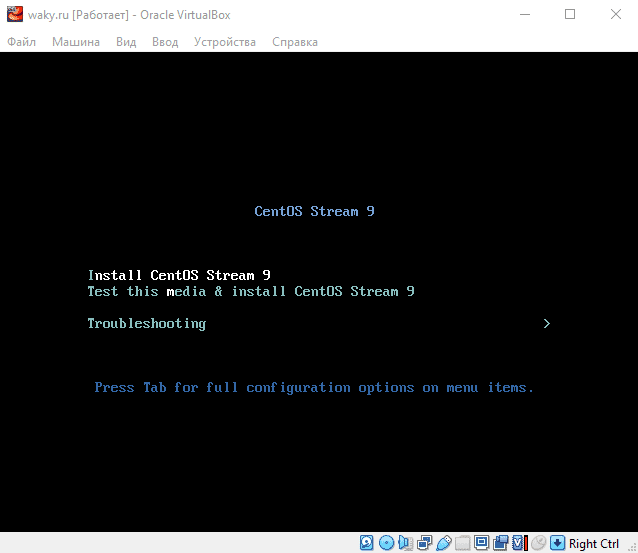Select Install CentOS Stream 9 boot entry

(x=179, y=275)
